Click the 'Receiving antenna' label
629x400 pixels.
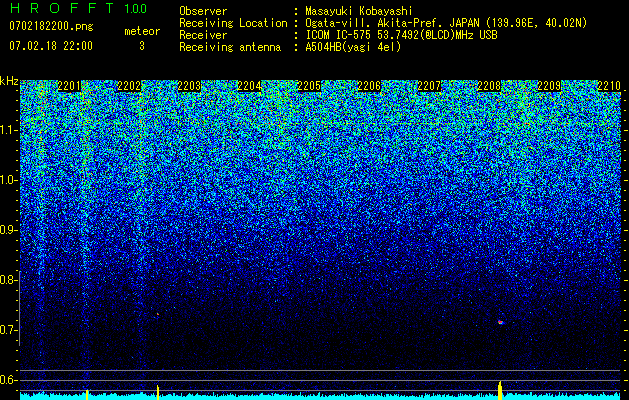pyautogui.click(x=230, y=47)
